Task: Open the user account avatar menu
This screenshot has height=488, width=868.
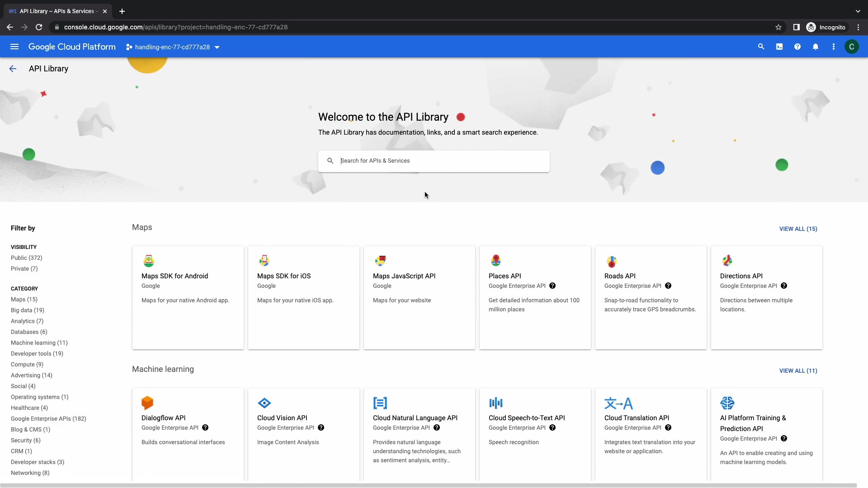Action: (851, 47)
